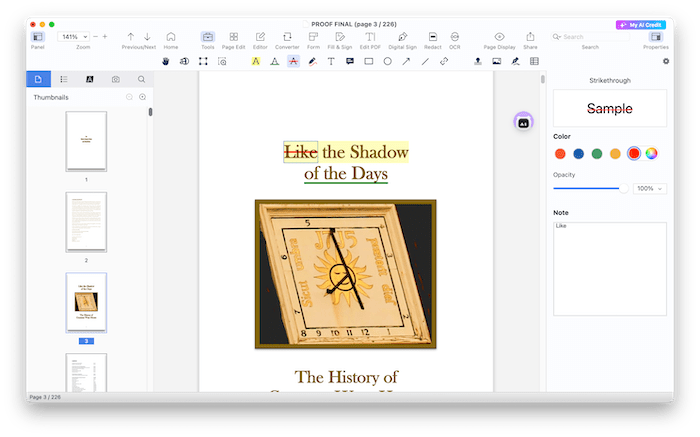Click My AI Credit button
Image resolution: width=700 pixels, height=437 pixels.
coord(641,25)
